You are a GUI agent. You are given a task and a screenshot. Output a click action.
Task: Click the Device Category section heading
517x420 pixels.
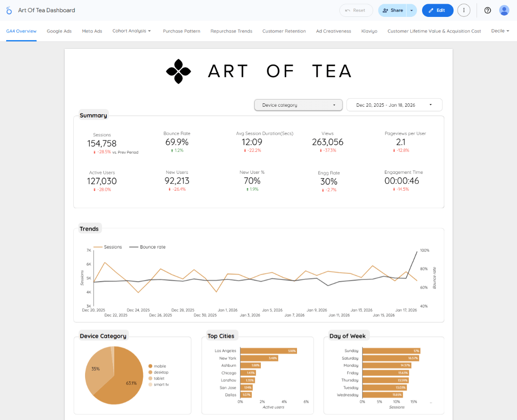[103, 336]
